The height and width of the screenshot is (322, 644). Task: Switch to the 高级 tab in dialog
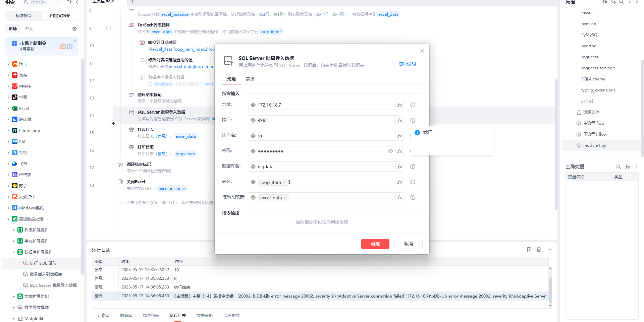click(250, 79)
